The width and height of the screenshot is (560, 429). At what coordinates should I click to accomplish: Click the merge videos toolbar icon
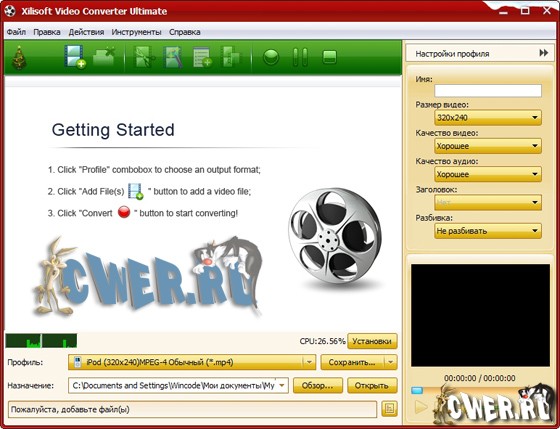click(231, 56)
